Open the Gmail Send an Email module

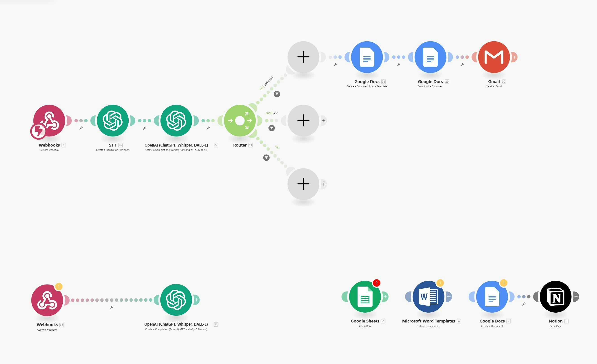(x=494, y=57)
